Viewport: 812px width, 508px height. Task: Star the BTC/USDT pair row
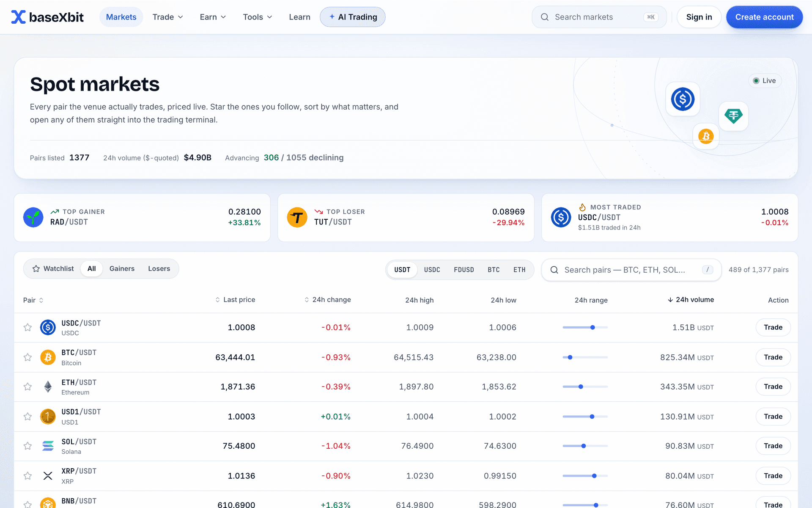point(27,357)
